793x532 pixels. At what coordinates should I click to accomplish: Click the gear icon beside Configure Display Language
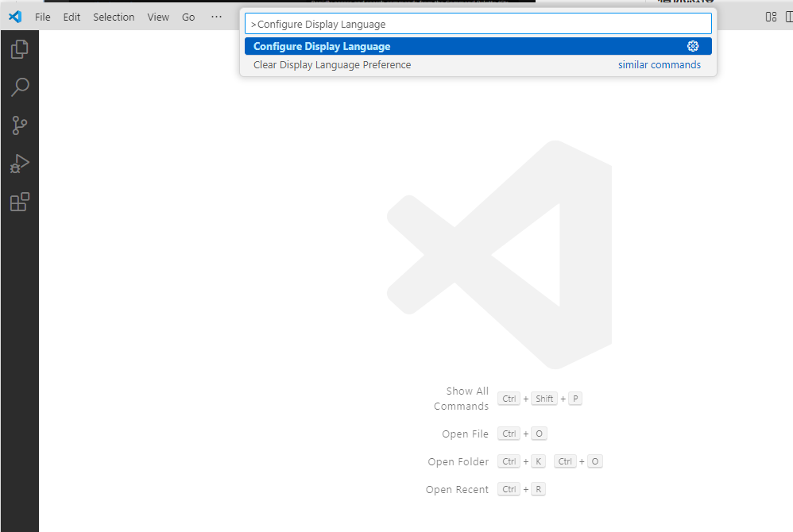point(693,46)
